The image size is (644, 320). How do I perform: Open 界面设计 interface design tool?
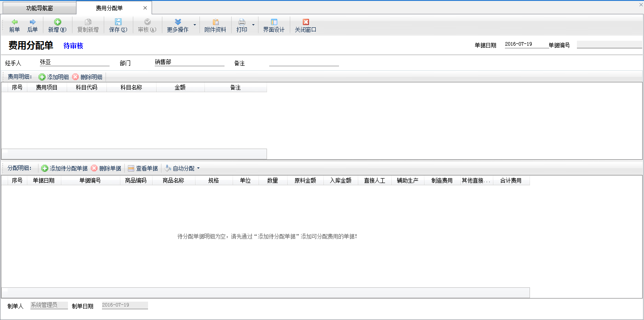click(x=274, y=22)
